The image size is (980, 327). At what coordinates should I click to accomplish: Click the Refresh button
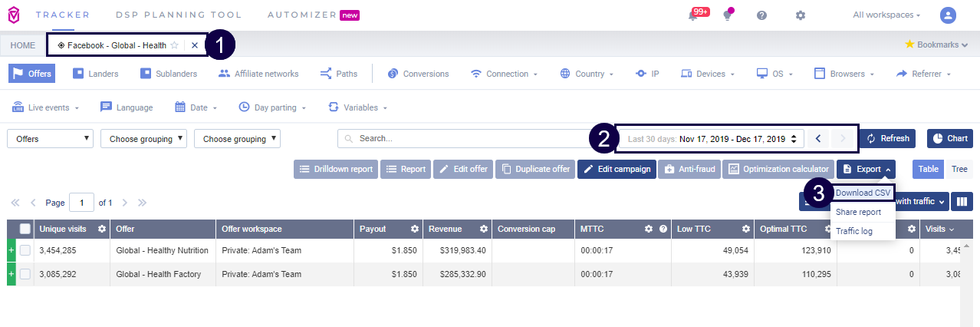coord(887,139)
